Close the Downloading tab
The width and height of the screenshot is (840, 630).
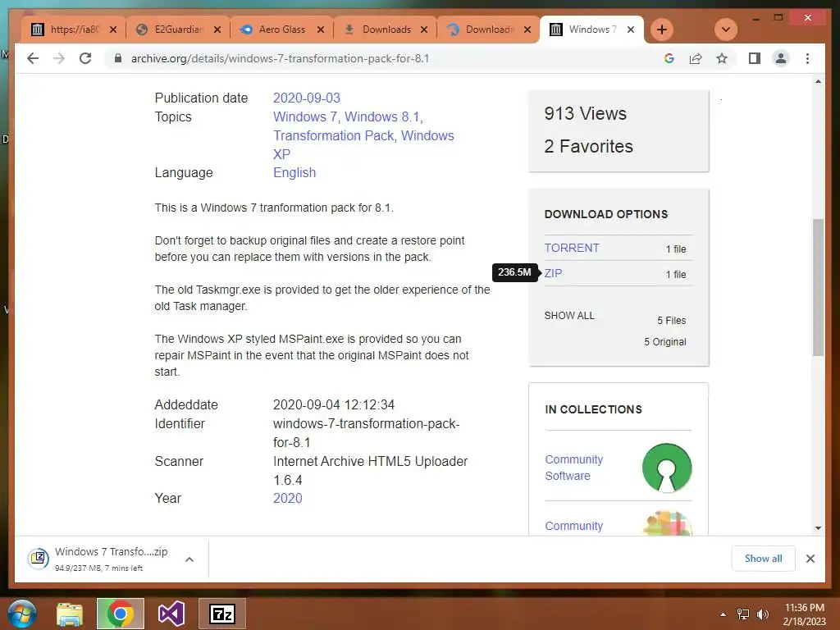(527, 30)
